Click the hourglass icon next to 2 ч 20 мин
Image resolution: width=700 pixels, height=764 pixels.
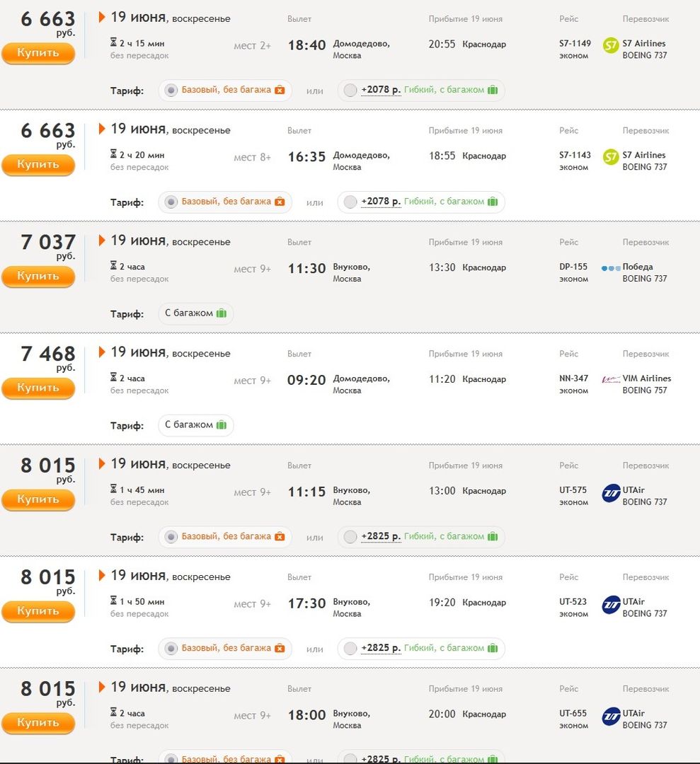[x=114, y=155]
